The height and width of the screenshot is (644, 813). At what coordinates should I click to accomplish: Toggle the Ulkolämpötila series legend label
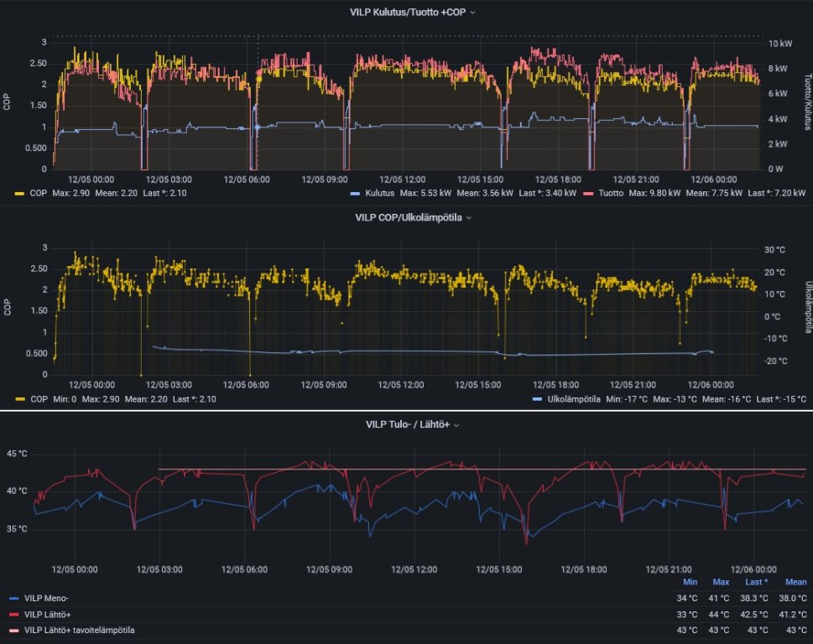click(573, 399)
